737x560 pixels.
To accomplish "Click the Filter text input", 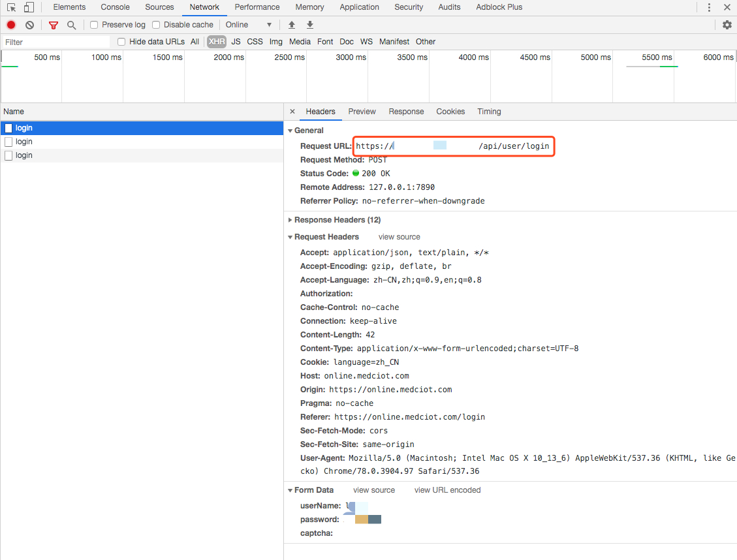I will pos(56,42).
